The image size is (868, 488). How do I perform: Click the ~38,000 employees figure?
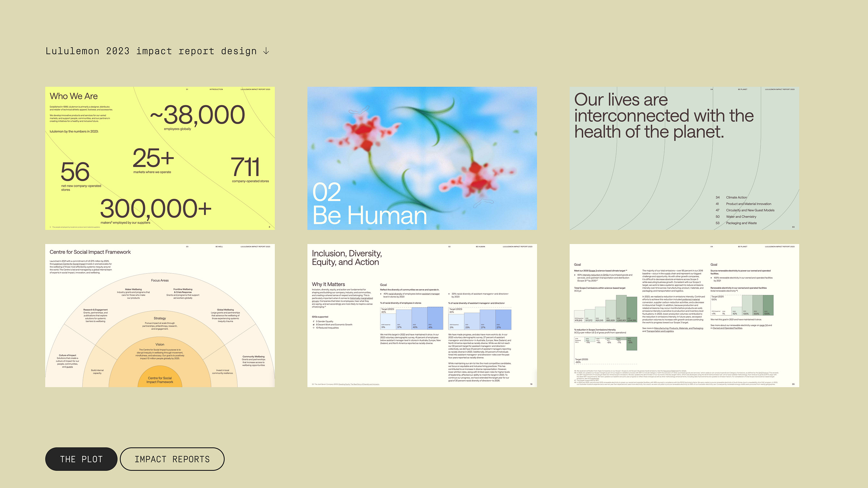pyautogui.click(x=197, y=115)
